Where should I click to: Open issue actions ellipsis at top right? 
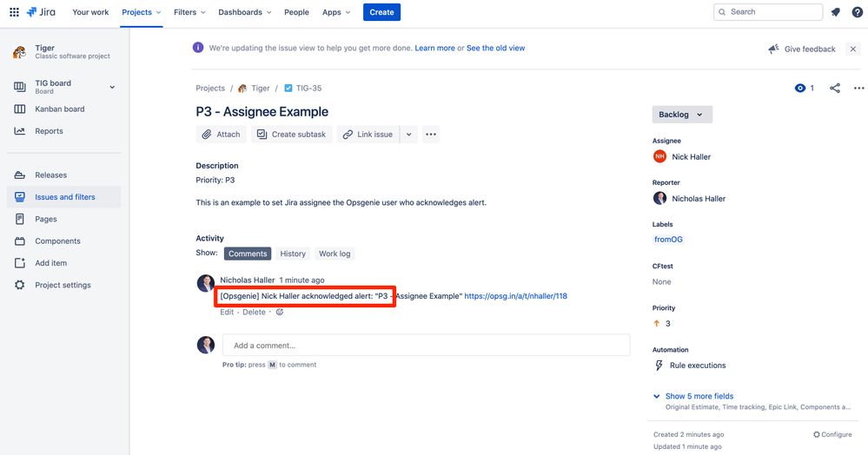coord(858,88)
